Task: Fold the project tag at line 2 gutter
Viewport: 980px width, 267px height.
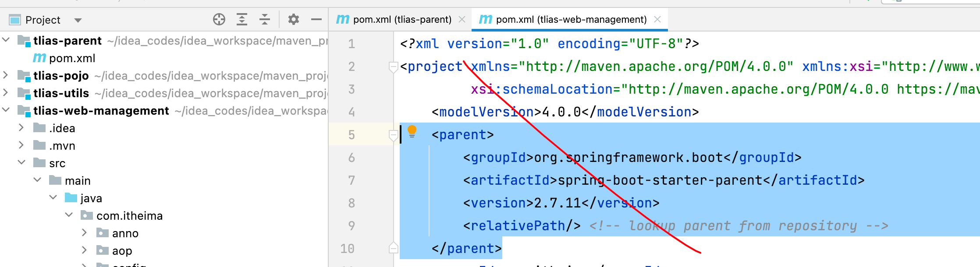Action: pos(393,67)
